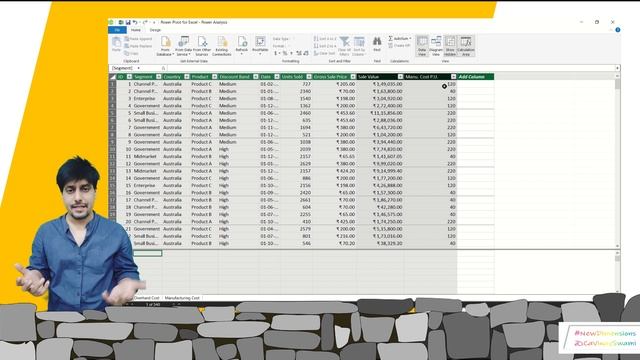
Task: Choose From Other Sources import
Action: click(x=202, y=46)
